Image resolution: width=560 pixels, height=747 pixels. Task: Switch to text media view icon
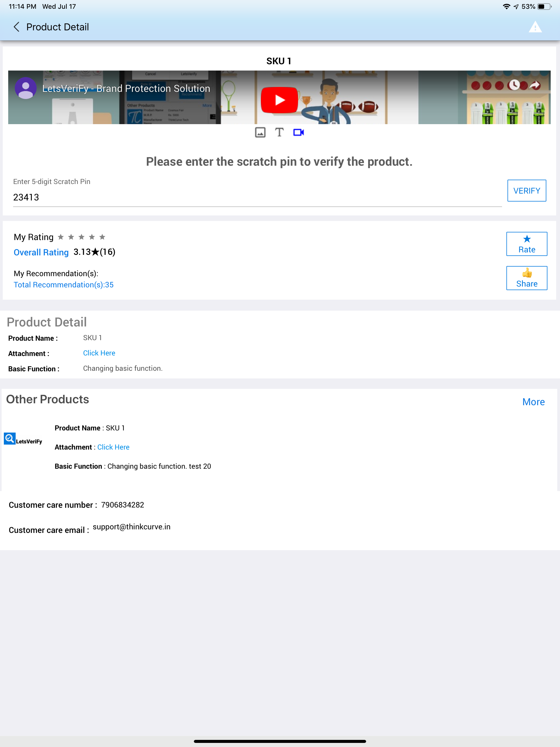point(279,132)
